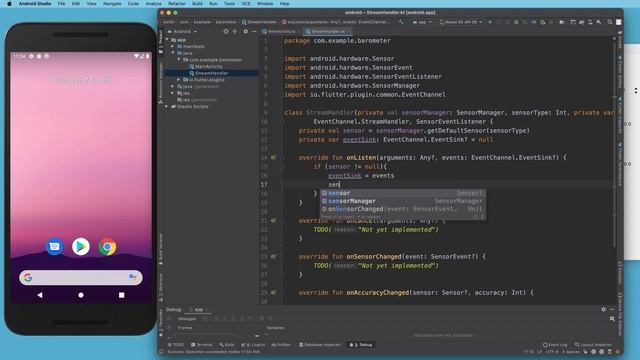Open the Project Structure folder icon in toolbar
Viewport: 640px width, 360px height.
pos(562,22)
